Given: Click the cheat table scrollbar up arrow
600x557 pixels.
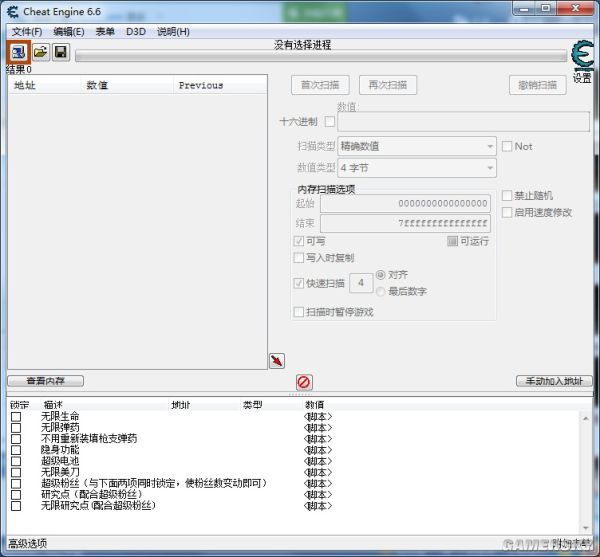Looking at the screenshot, I should (586, 418).
